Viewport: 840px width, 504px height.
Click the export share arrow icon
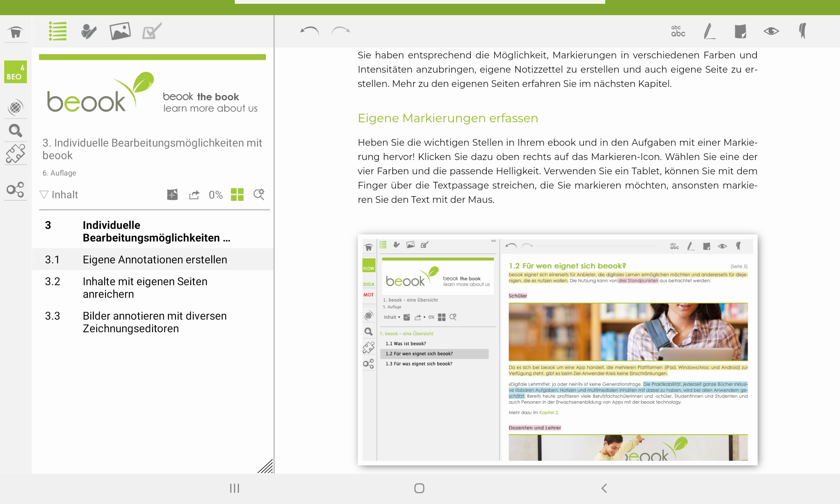pyautogui.click(x=194, y=195)
